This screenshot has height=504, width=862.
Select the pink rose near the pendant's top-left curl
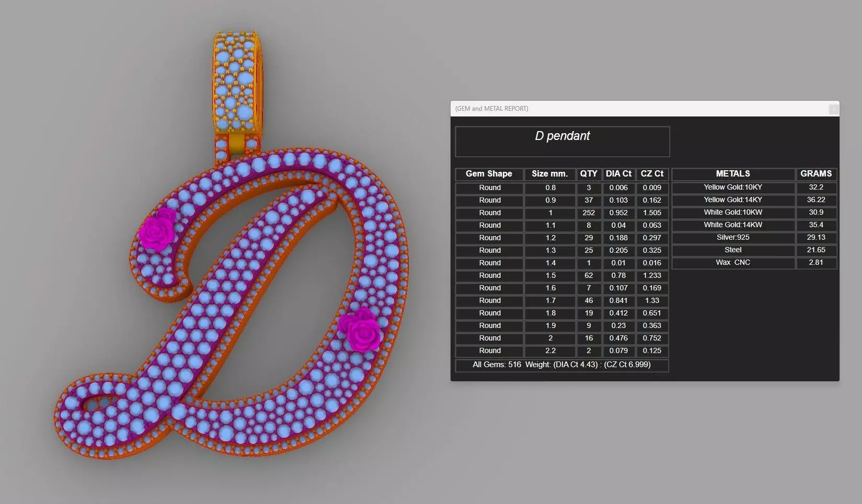tap(159, 229)
